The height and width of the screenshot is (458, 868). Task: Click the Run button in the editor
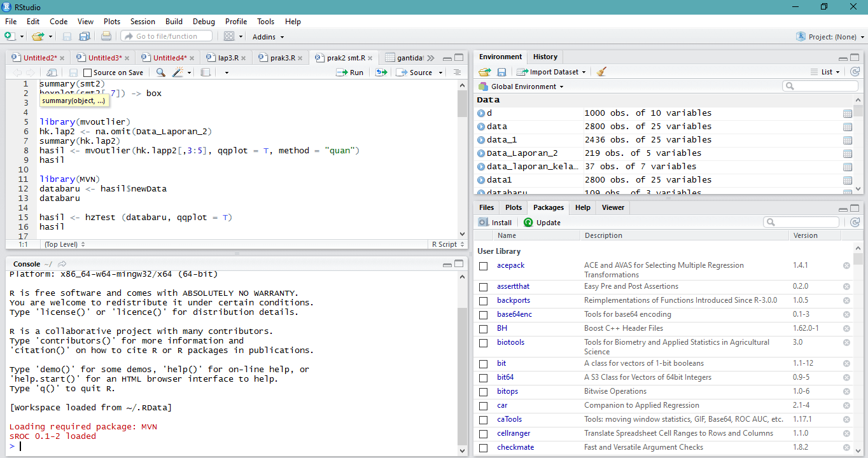tap(349, 73)
